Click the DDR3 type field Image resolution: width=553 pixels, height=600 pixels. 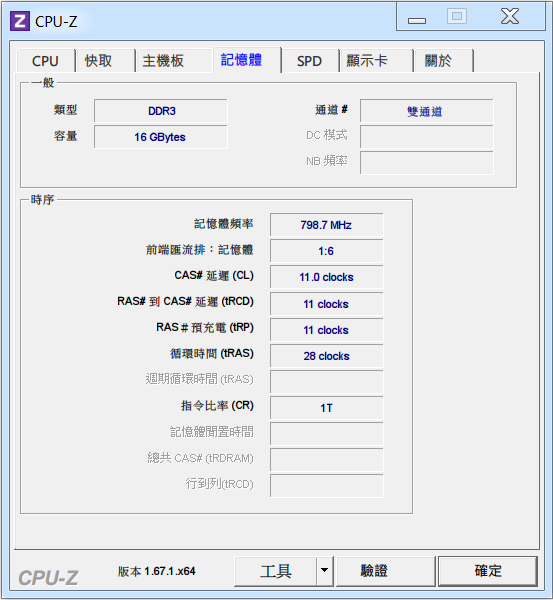[x=161, y=111]
